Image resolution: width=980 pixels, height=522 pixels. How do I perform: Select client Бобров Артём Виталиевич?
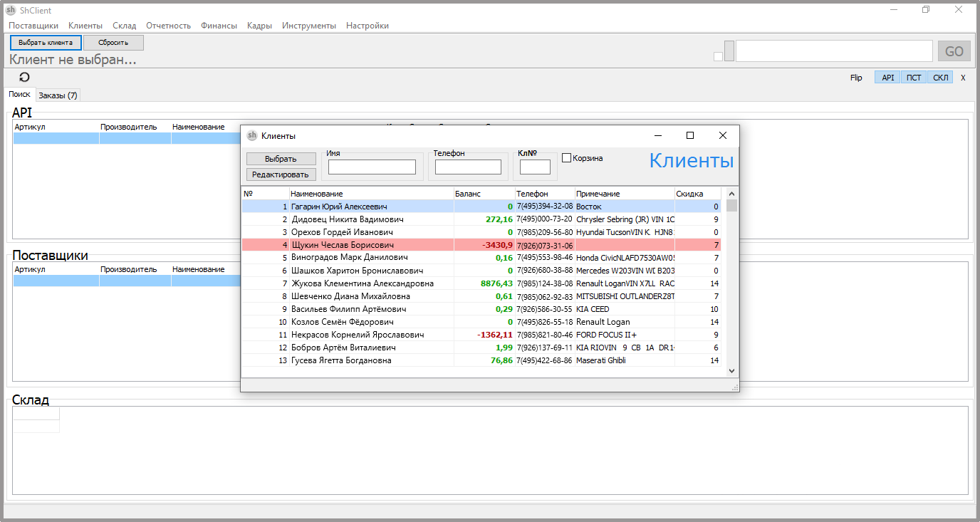coord(481,348)
